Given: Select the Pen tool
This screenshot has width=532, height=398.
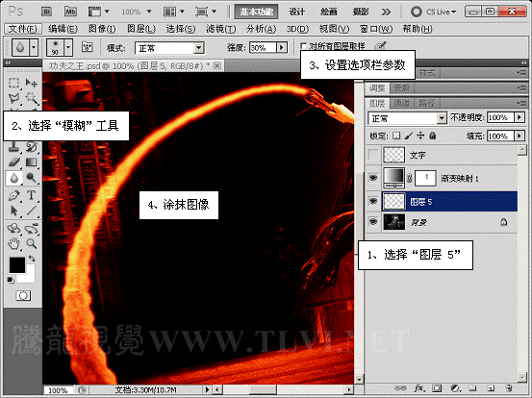Looking at the screenshot, I should pyautogui.click(x=13, y=195).
